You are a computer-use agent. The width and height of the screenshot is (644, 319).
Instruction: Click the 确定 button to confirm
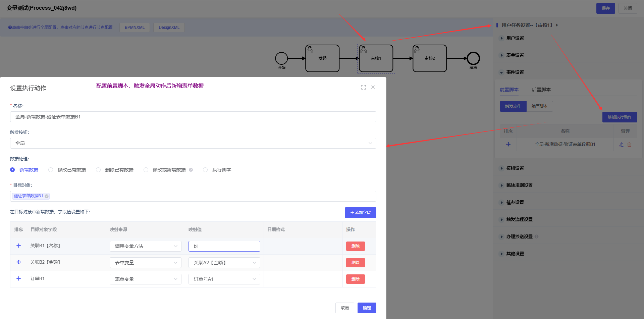tap(367, 308)
